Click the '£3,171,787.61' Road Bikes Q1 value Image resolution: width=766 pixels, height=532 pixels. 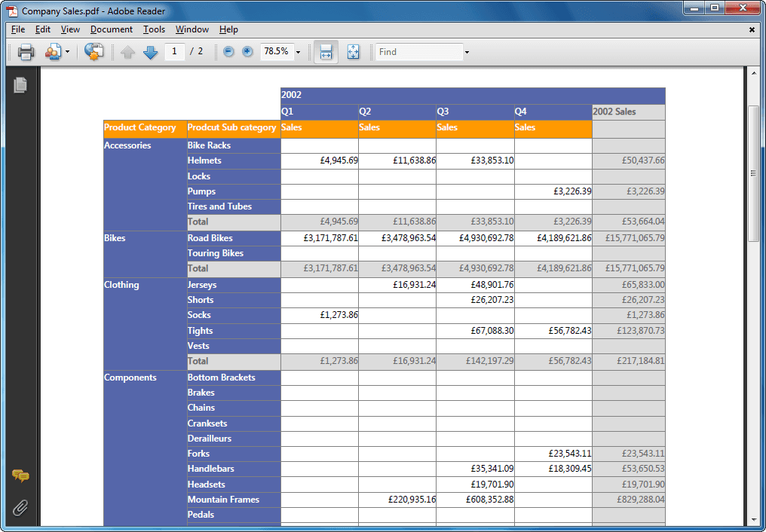pyautogui.click(x=331, y=238)
